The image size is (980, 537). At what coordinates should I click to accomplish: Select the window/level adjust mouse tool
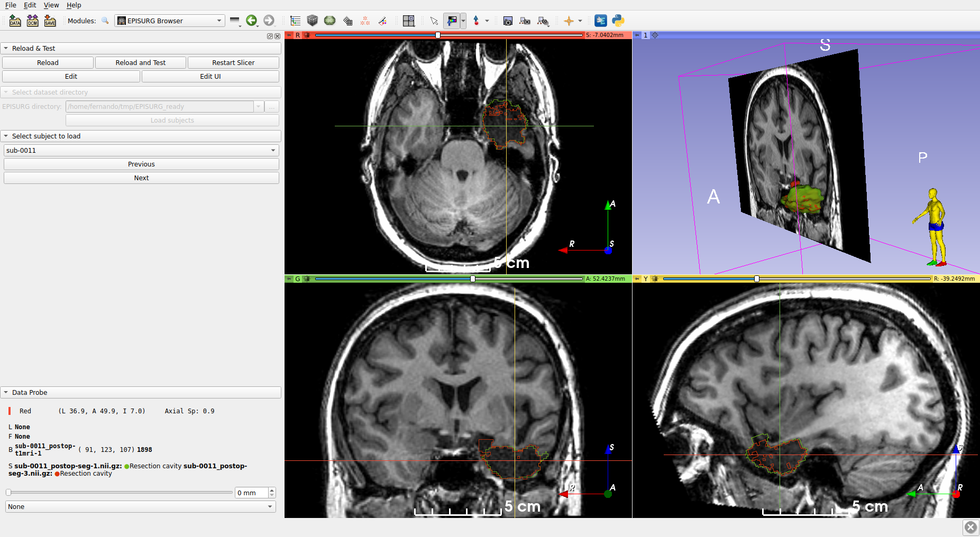452,21
